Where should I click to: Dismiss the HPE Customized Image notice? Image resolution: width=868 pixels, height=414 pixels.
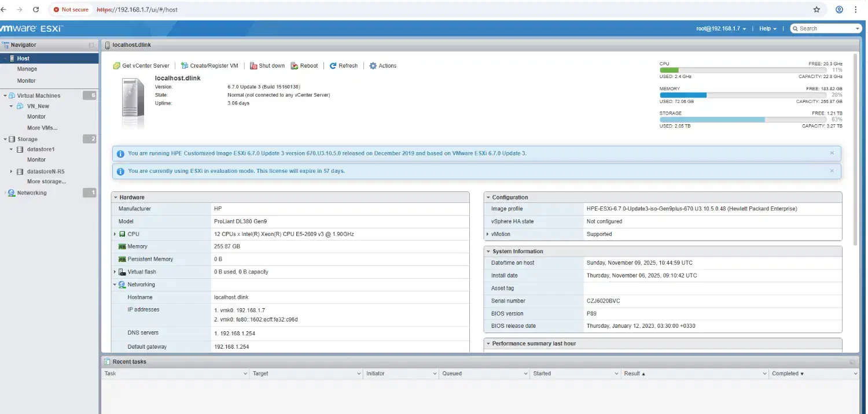click(832, 153)
